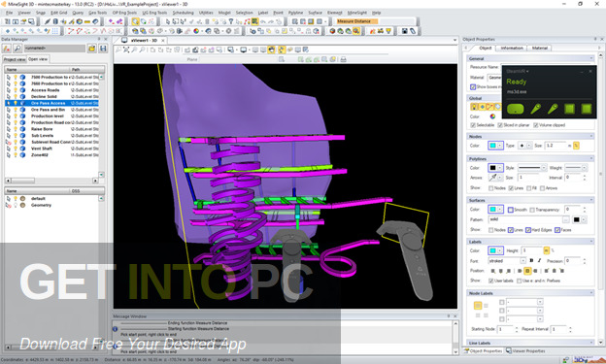Collapse the Nodes section

591,137
